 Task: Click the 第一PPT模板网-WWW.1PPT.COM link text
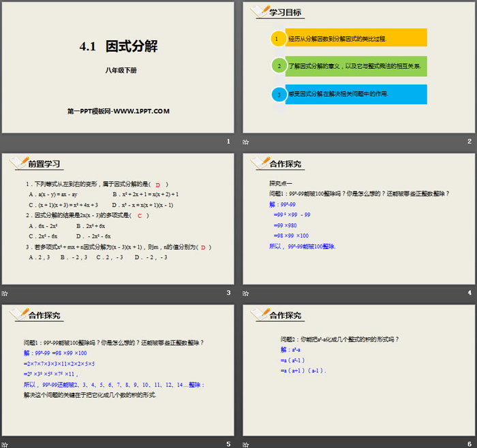[x=117, y=111]
